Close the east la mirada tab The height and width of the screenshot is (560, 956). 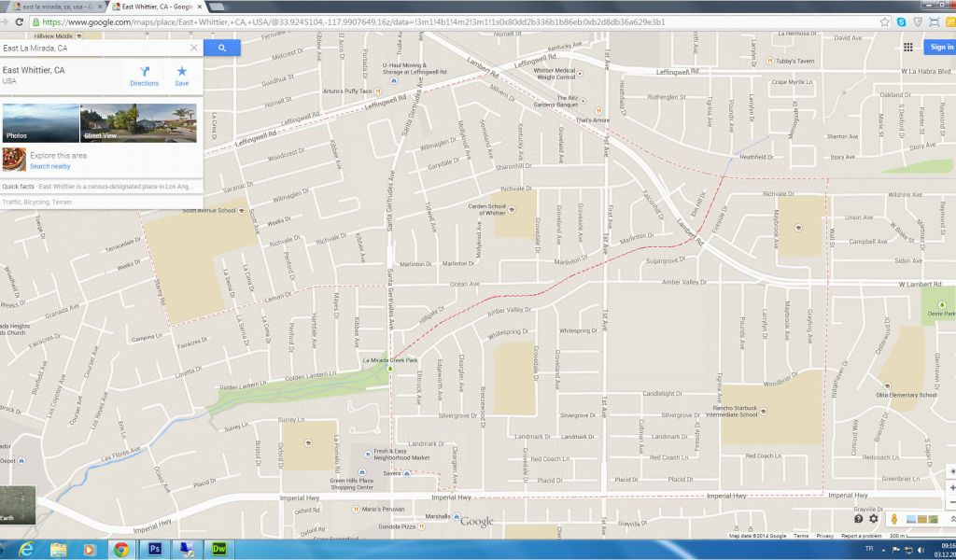tap(100, 7)
